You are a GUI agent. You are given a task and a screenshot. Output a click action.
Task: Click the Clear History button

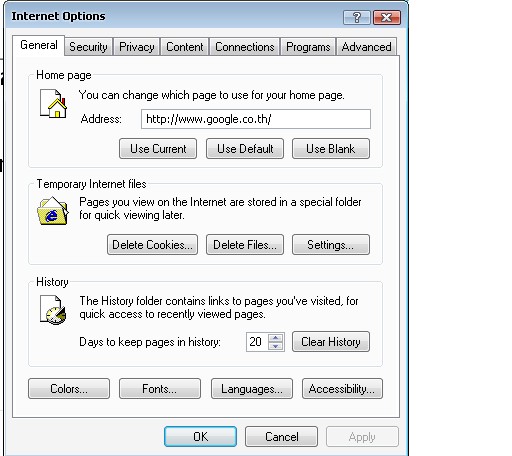[331, 342]
